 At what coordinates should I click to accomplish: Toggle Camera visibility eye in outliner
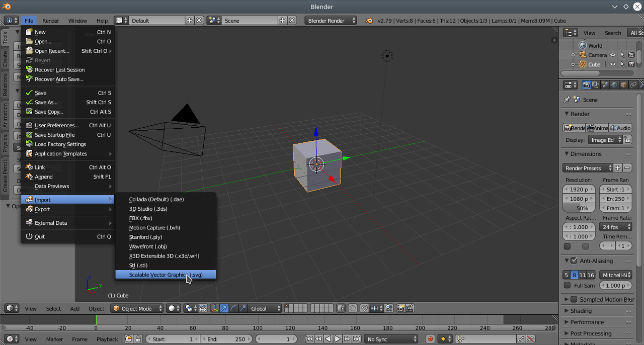(613, 55)
